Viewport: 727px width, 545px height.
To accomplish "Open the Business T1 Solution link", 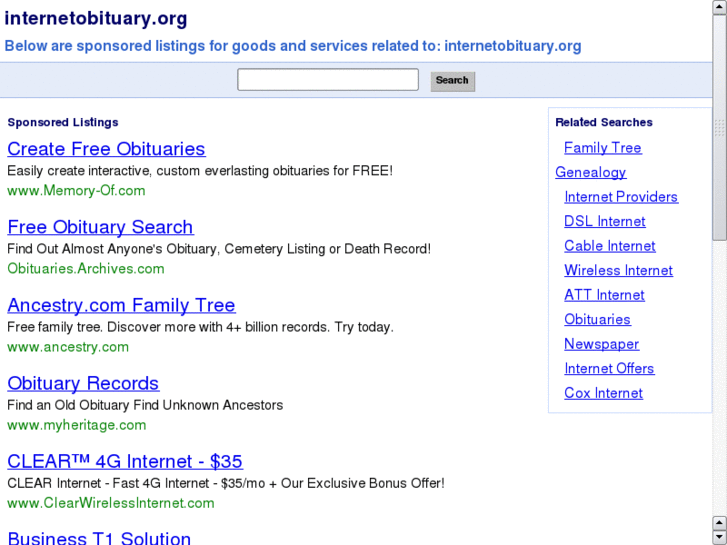I will click(x=99, y=538).
